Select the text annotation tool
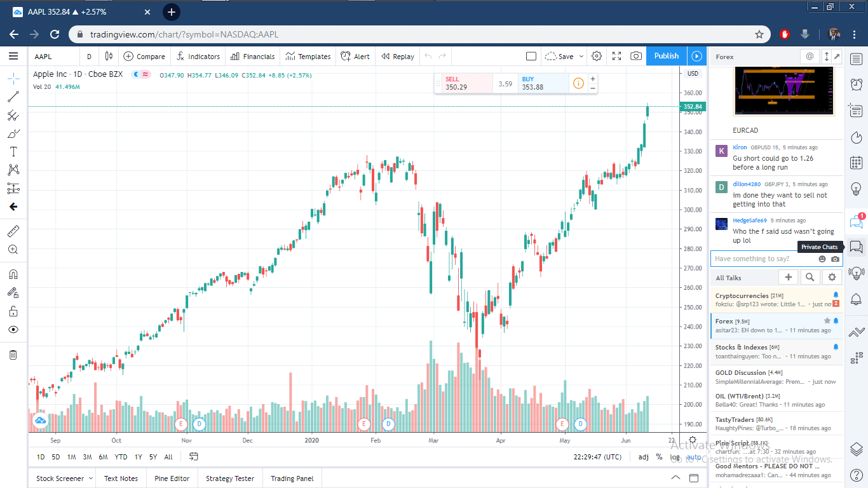868x488 pixels. click(13, 152)
